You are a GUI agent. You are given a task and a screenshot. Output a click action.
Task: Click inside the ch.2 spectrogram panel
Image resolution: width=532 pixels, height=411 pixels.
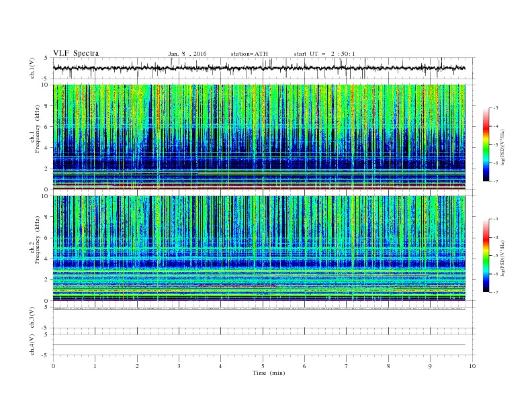[259, 248]
